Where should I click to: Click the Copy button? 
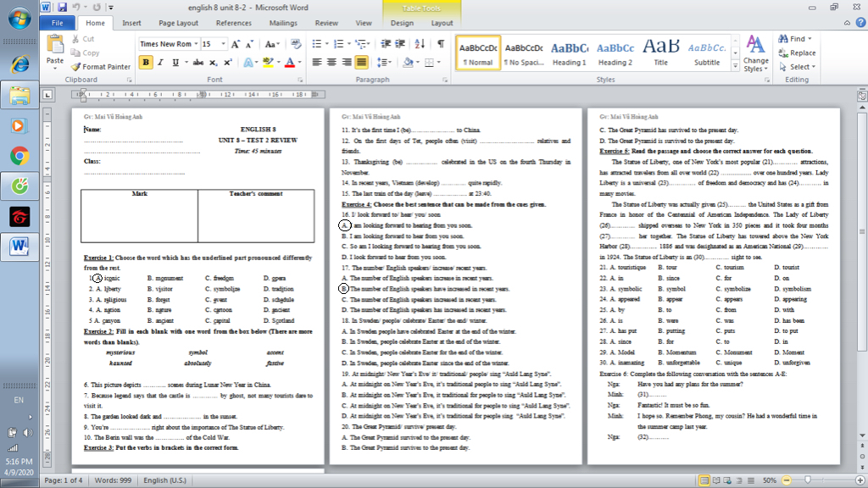pos(86,53)
